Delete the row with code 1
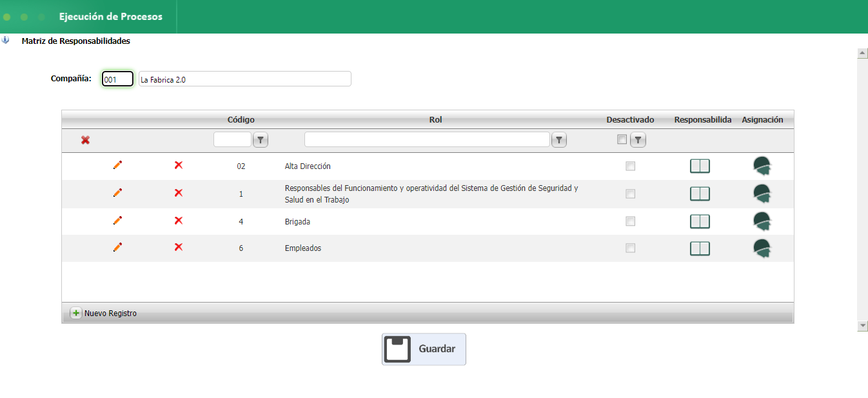The width and height of the screenshot is (868, 398). tap(179, 193)
